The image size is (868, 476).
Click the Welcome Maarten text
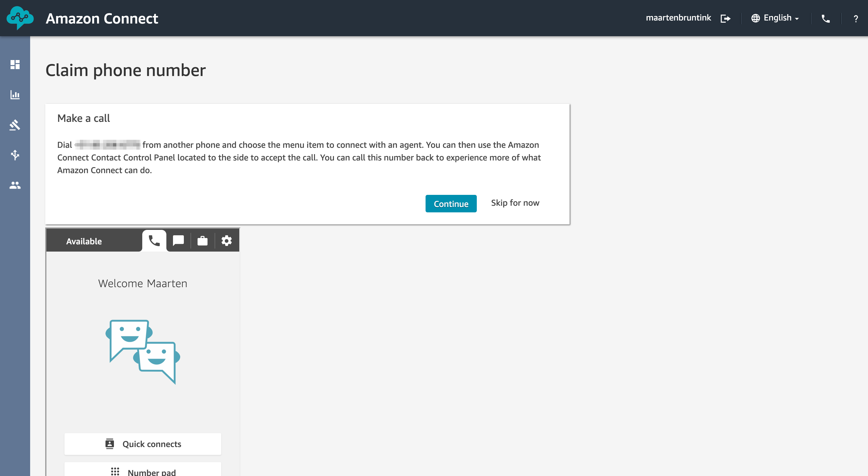[143, 283]
